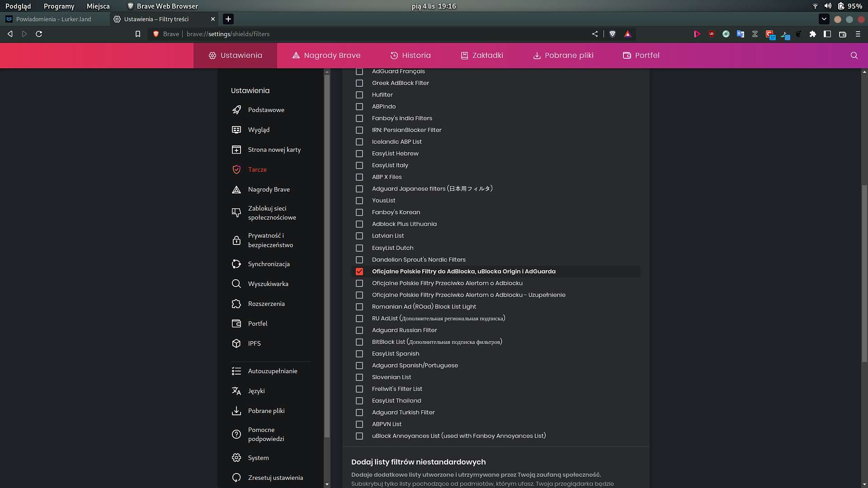Bookmark this page via toolbar icon
The width and height of the screenshot is (868, 488).
[x=138, y=34]
